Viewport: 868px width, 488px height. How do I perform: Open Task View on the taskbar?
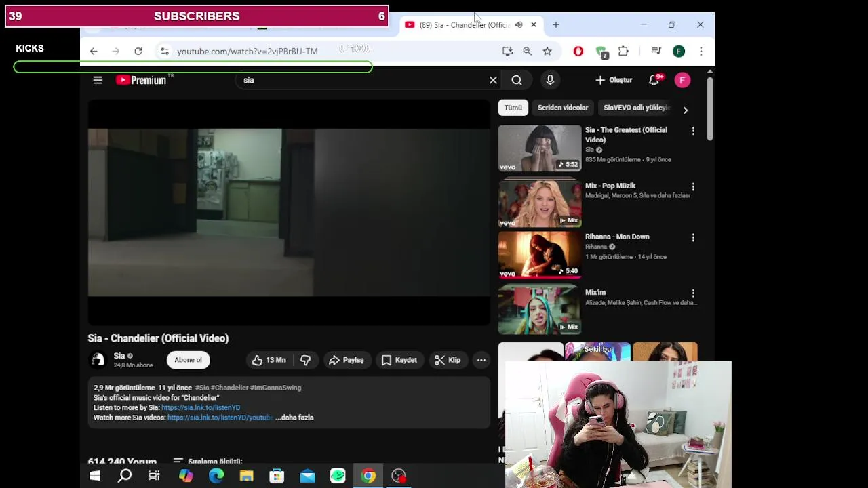[x=155, y=476]
